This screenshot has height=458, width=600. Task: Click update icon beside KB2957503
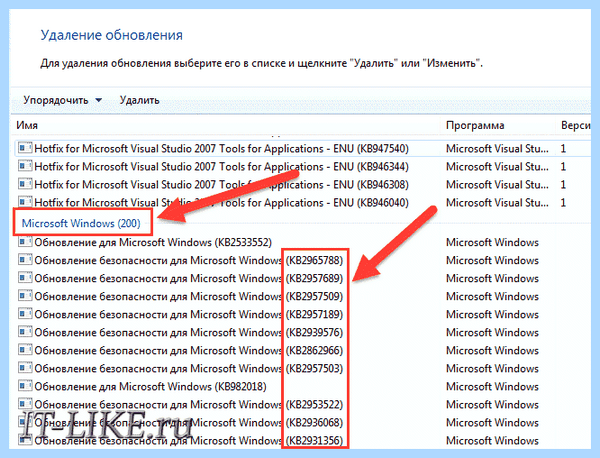tap(25, 367)
